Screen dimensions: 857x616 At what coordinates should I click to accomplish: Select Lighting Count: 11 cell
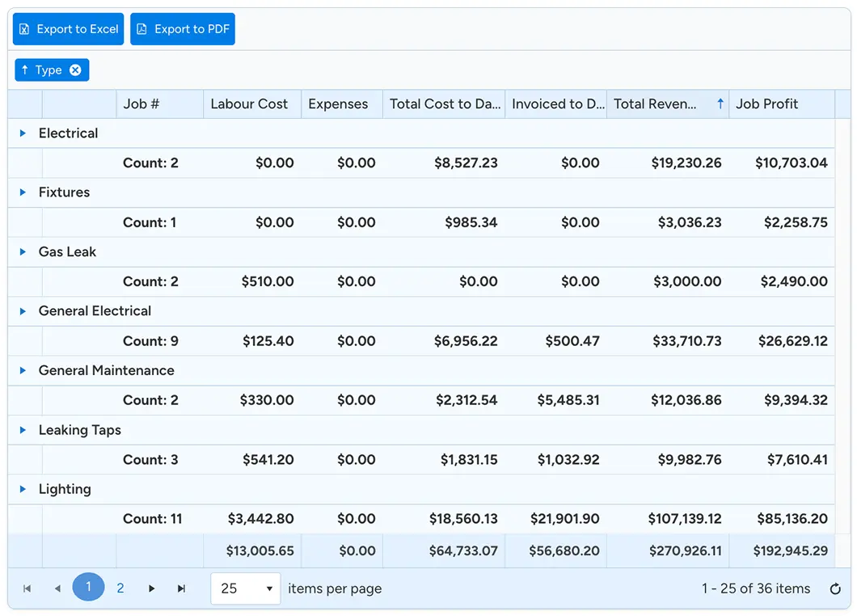tap(153, 519)
